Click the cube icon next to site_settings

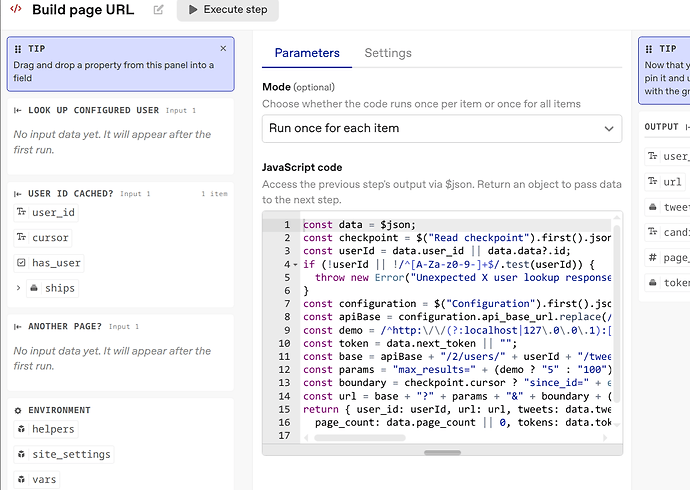21,454
